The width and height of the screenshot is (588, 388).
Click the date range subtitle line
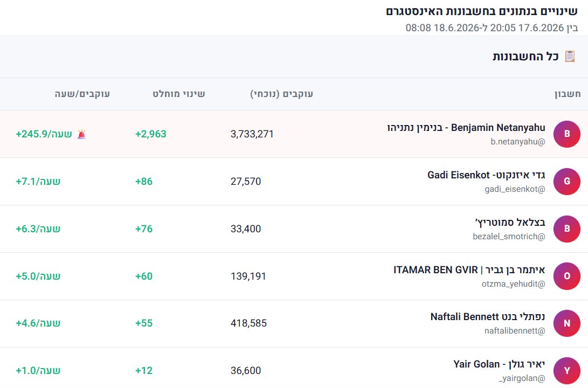[x=492, y=27]
